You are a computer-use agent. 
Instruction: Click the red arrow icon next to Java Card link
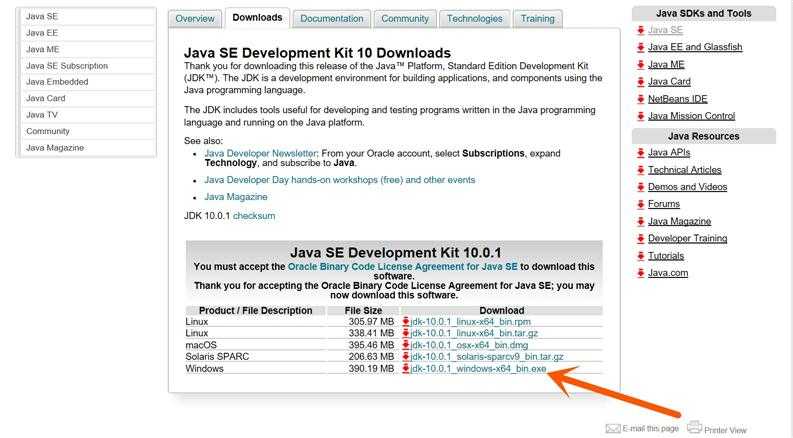pos(640,82)
